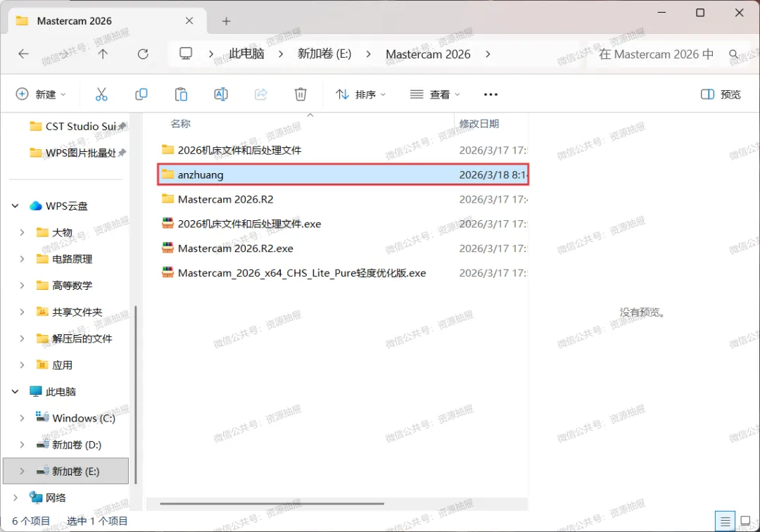
Task: Expand the 网络 tree node
Action: point(15,498)
